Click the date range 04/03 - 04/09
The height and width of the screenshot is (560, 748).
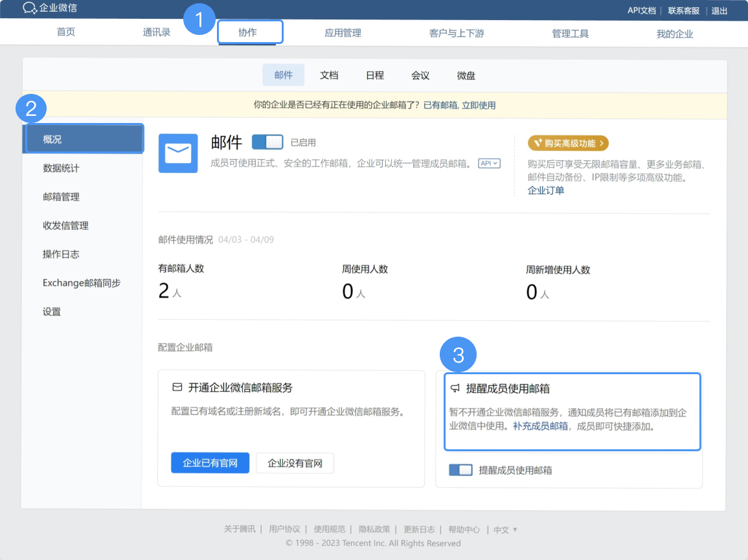coord(246,240)
